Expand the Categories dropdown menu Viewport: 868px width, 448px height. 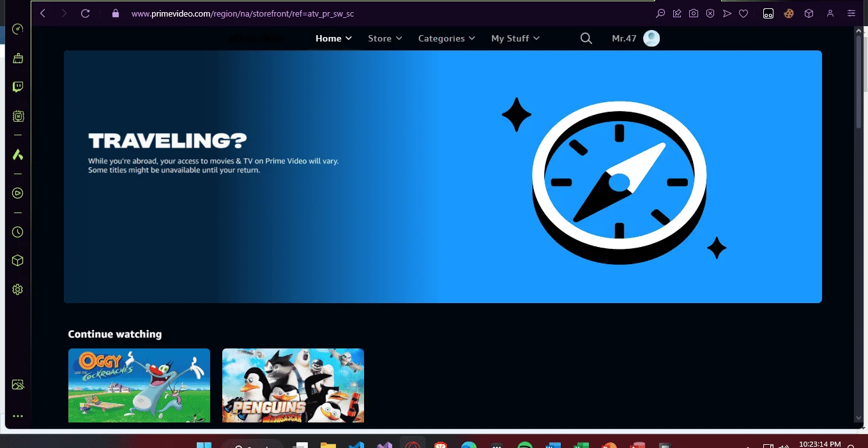[x=446, y=38]
